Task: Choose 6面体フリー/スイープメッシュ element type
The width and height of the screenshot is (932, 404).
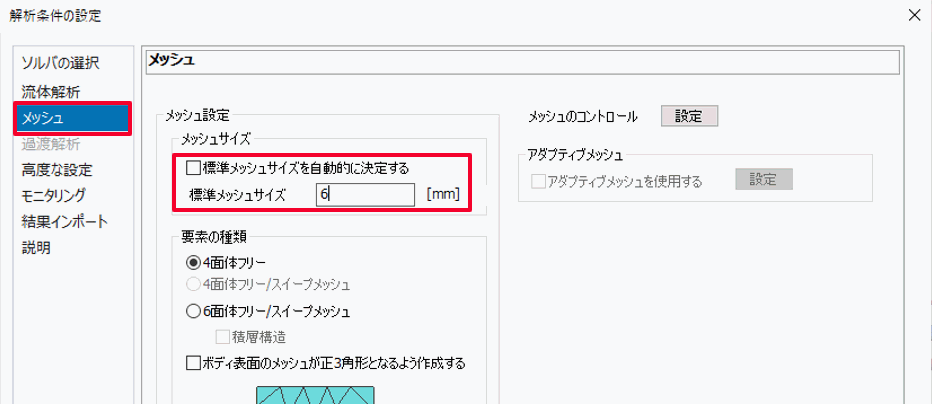Action: point(194,311)
